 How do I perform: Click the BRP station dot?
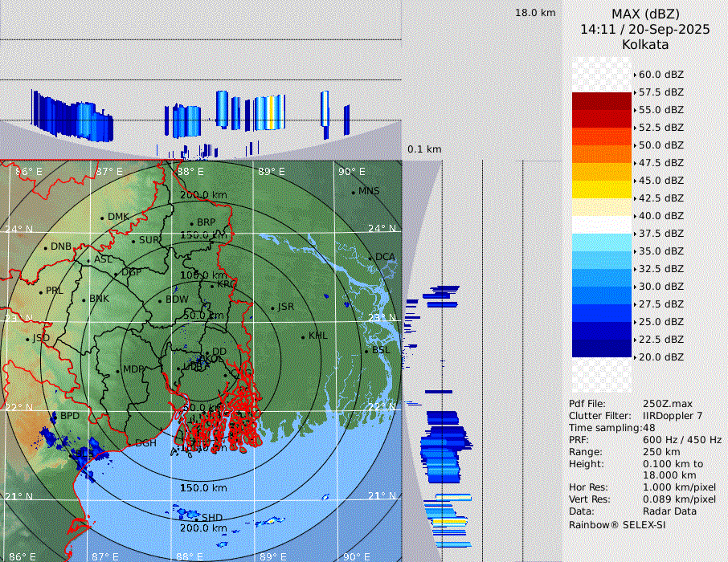[x=191, y=223]
